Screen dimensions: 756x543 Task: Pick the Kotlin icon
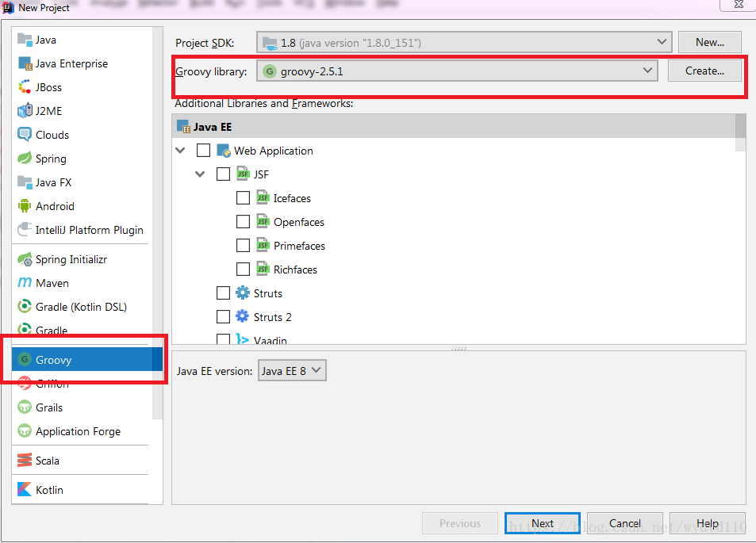25,490
